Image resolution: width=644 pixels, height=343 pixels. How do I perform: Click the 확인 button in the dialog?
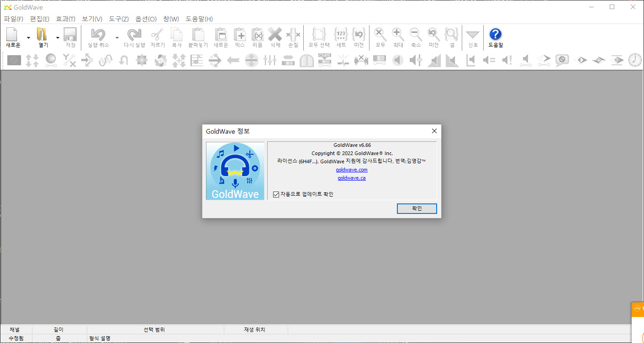(x=417, y=208)
